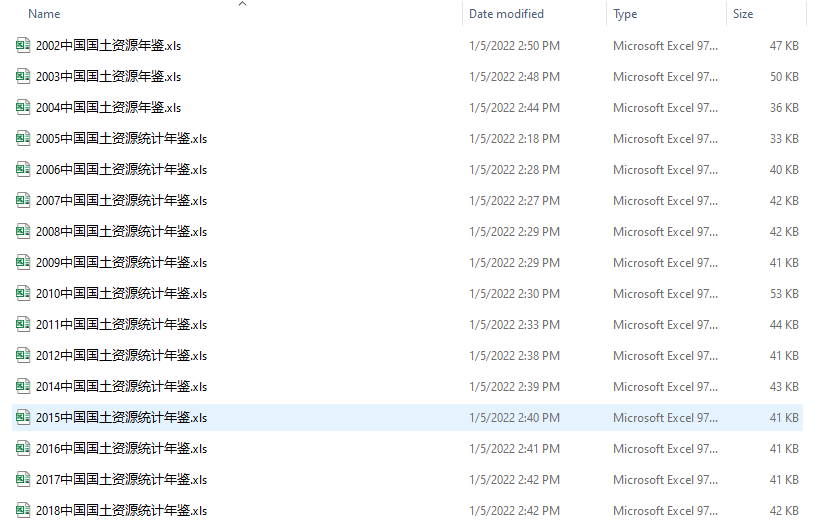Click the date 1/5/2022 2:18 PM
820x524 pixels.
[515, 139]
